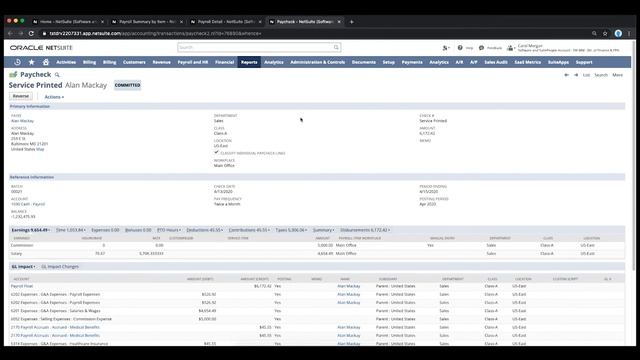Open first 2170 Payroll Accruals Medical Benefits link

point(55,327)
